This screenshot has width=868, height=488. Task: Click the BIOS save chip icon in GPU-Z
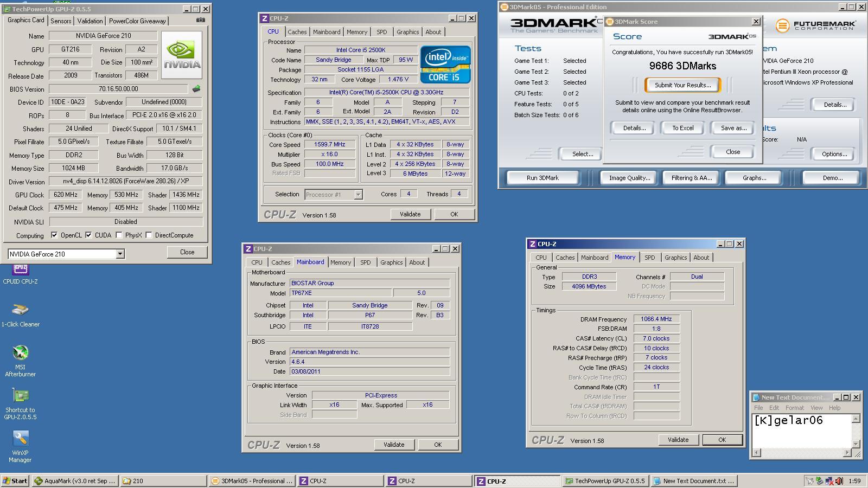pyautogui.click(x=196, y=88)
